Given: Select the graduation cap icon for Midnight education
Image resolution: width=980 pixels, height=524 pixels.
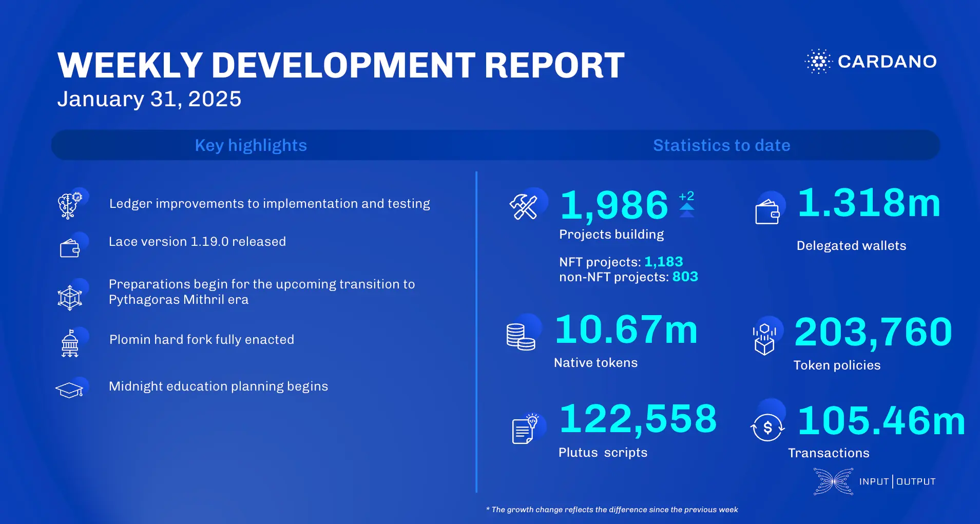Looking at the screenshot, I should (x=70, y=389).
